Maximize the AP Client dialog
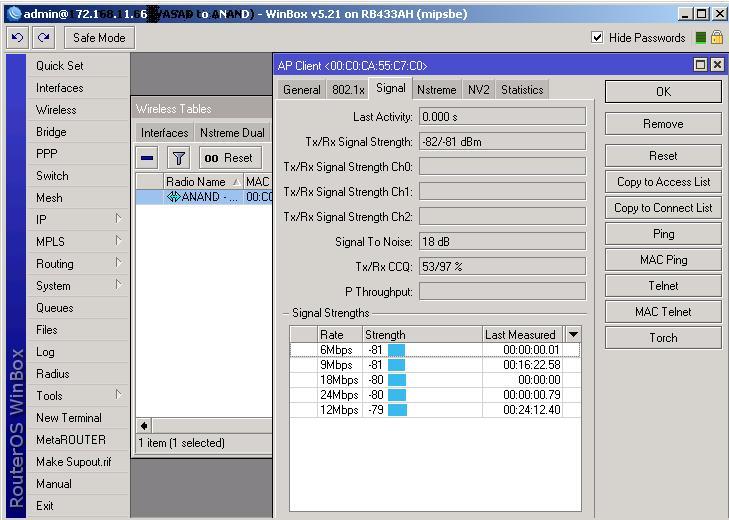 [x=700, y=65]
